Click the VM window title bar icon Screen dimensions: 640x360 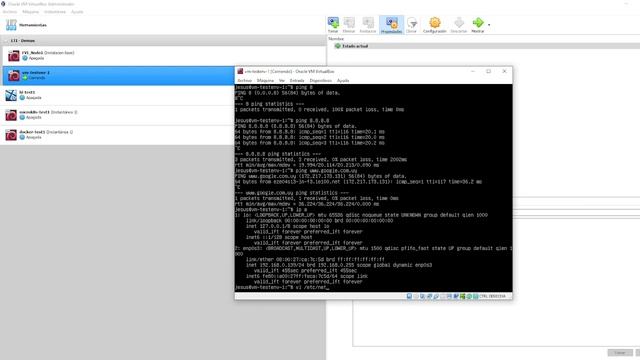240,71
